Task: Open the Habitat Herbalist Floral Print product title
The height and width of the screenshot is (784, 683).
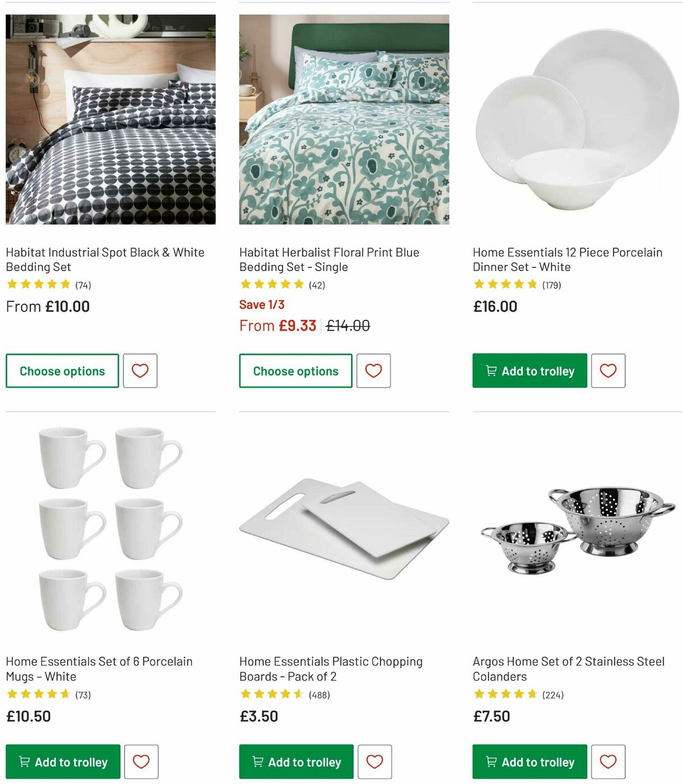Action: click(328, 259)
